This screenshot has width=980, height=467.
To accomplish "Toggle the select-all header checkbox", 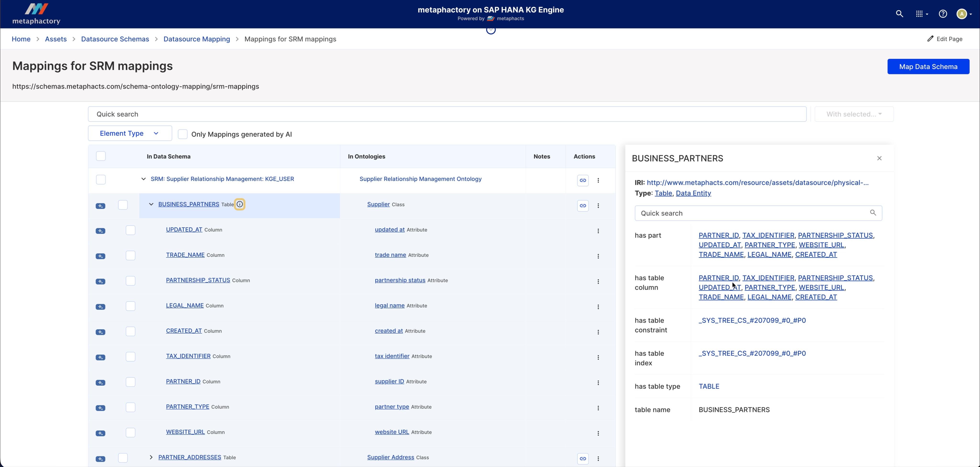I will [101, 156].
